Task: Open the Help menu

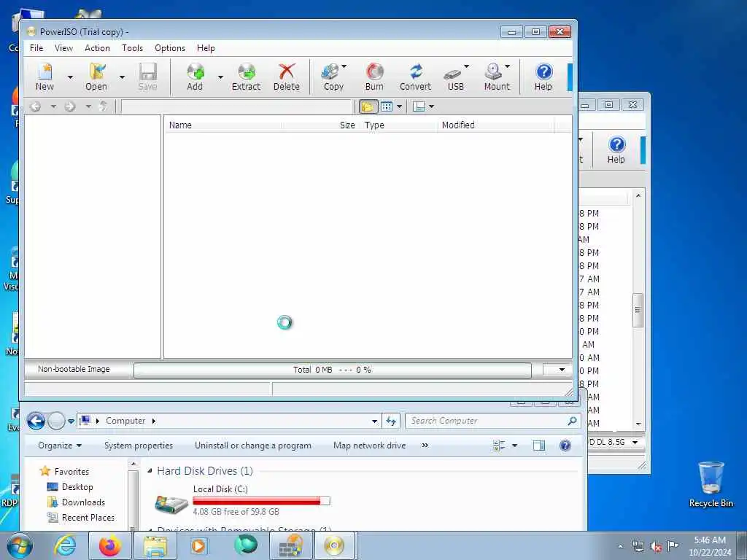Action: tap(206, 48)
